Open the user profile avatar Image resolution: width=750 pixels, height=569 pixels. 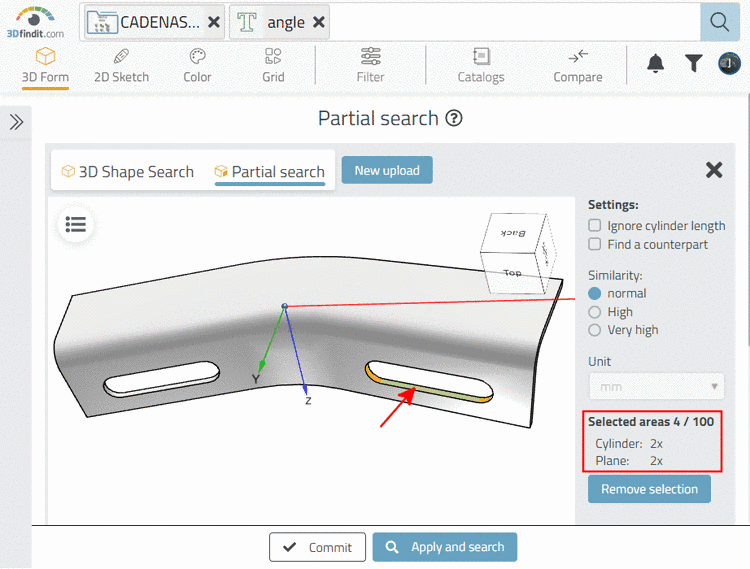pos(729,63)
